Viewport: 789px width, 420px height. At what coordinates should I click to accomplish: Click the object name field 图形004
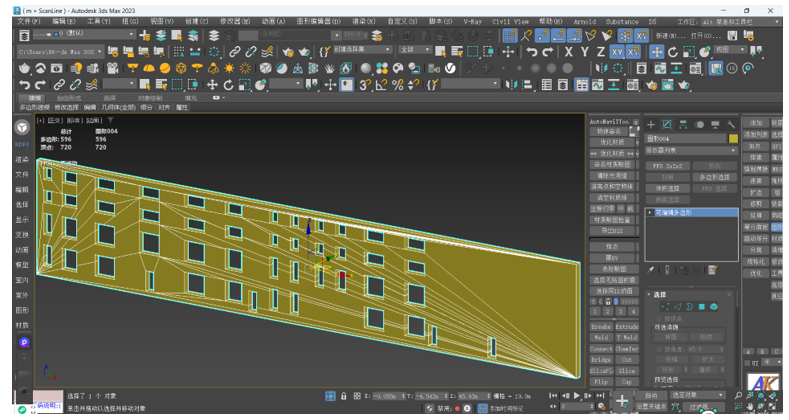tap(686, 139)
